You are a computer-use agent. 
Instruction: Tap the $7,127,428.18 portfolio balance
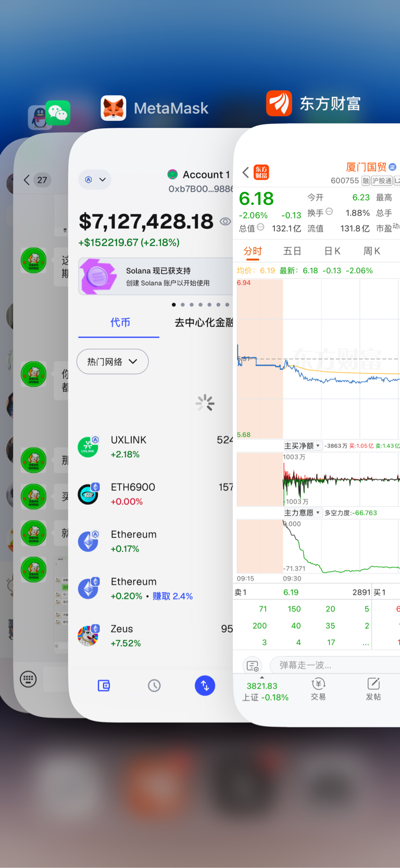(x=146, y=222)
